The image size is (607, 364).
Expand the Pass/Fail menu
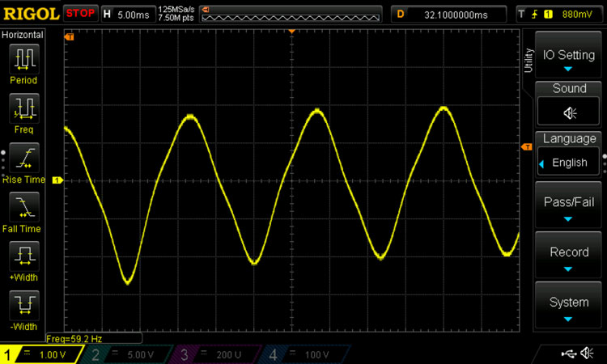pos(569,208)
